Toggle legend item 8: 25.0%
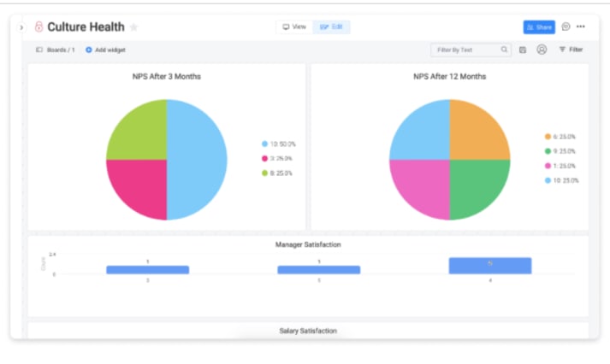The image size is (610, 364). coord(277,173)
